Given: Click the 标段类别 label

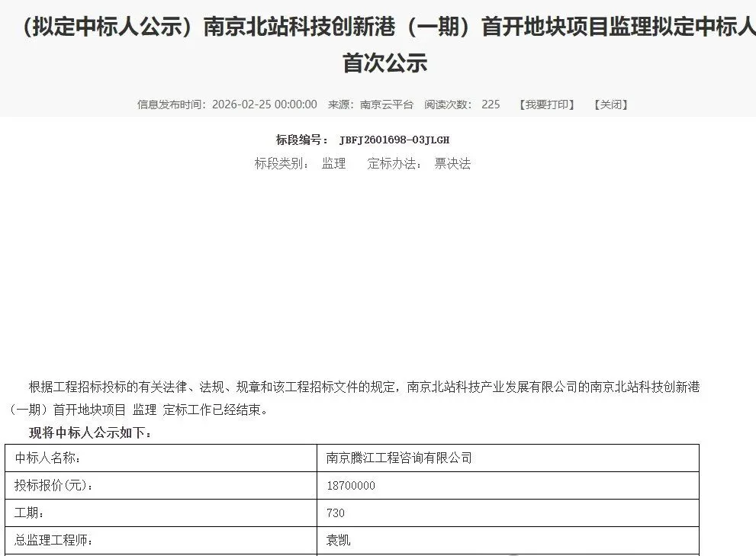Looking at the screenshot, I should (281, 163).
